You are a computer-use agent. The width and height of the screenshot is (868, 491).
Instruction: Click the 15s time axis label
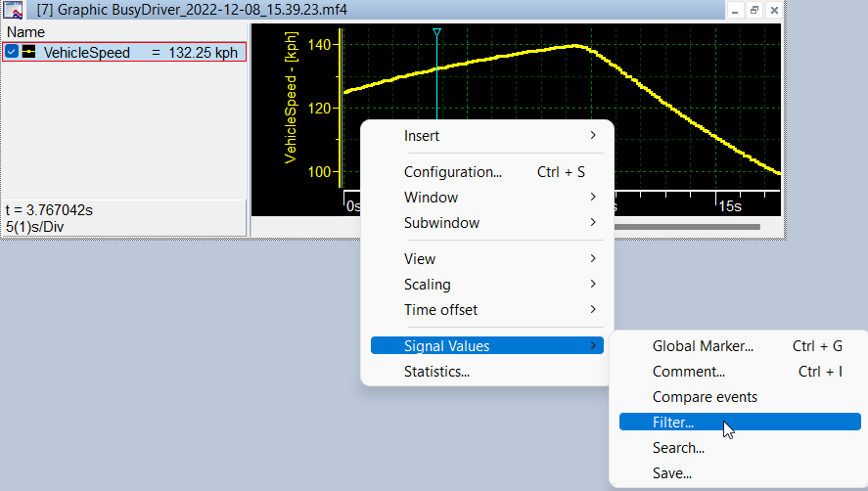(730, 206)
